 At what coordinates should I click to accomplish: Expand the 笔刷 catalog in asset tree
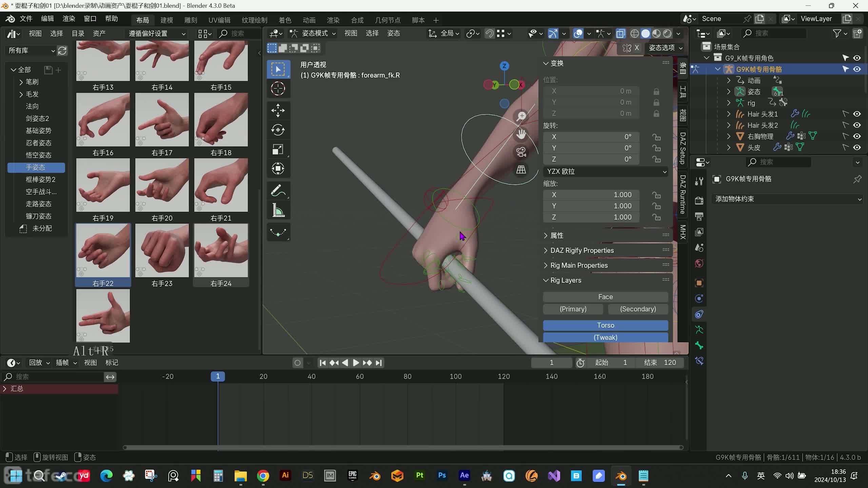21,82
